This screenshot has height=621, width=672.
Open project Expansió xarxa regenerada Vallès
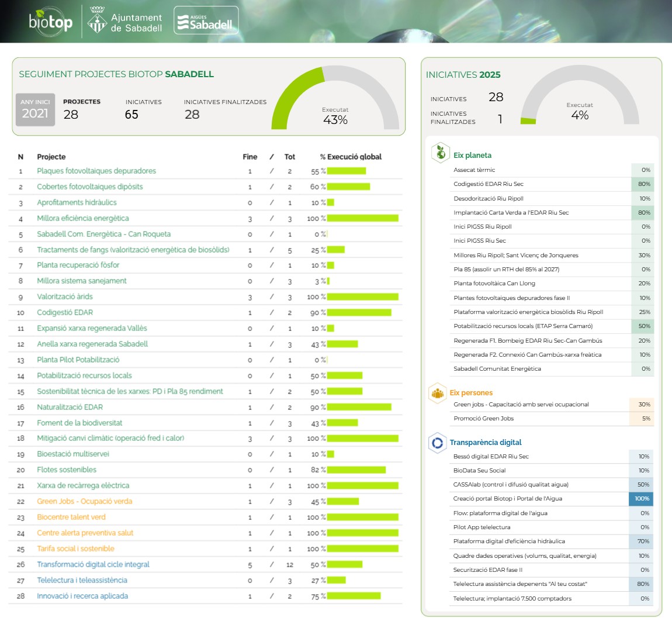point(92,328)
